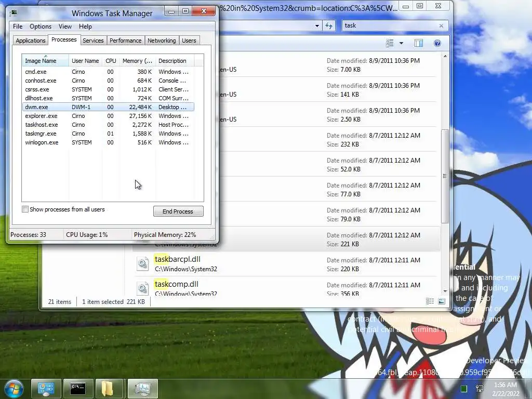
Task: Sort processes by Memory column
Action: (137, 61)
